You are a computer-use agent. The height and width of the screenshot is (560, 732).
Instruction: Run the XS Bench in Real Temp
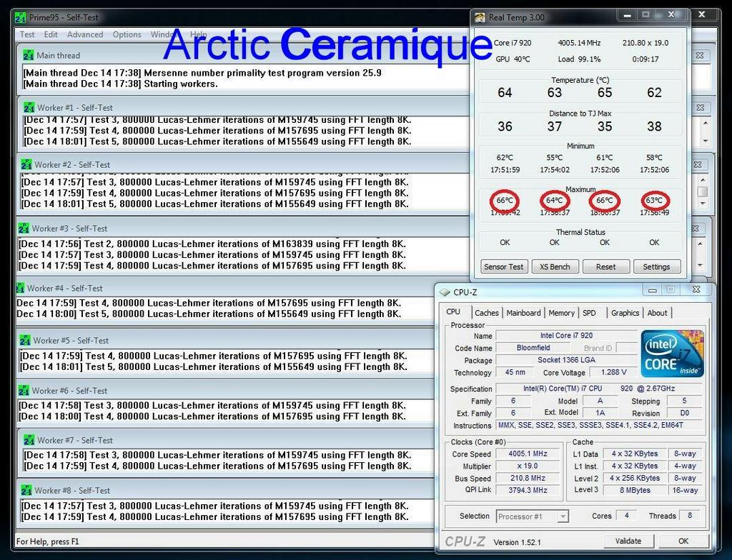[x=555, y=266]
